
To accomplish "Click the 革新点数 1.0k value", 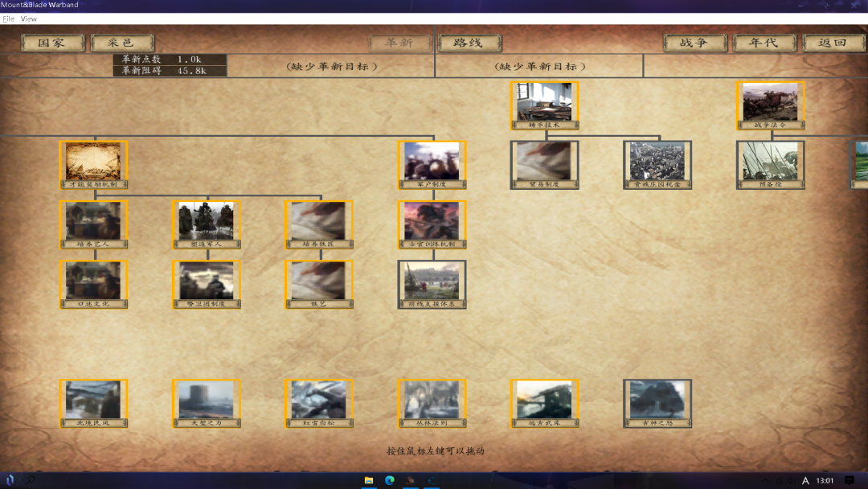I will tap(170, 60).
